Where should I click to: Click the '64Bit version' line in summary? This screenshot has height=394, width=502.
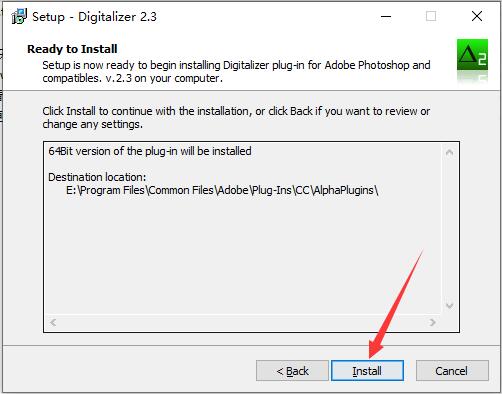tap(150, 151)
